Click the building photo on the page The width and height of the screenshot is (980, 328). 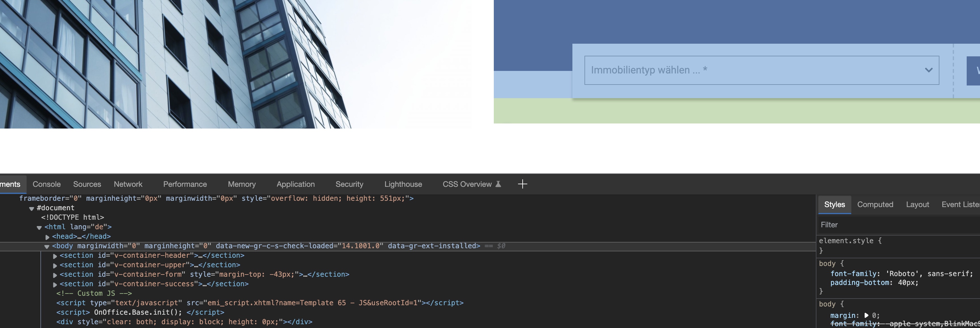[236, 64]
